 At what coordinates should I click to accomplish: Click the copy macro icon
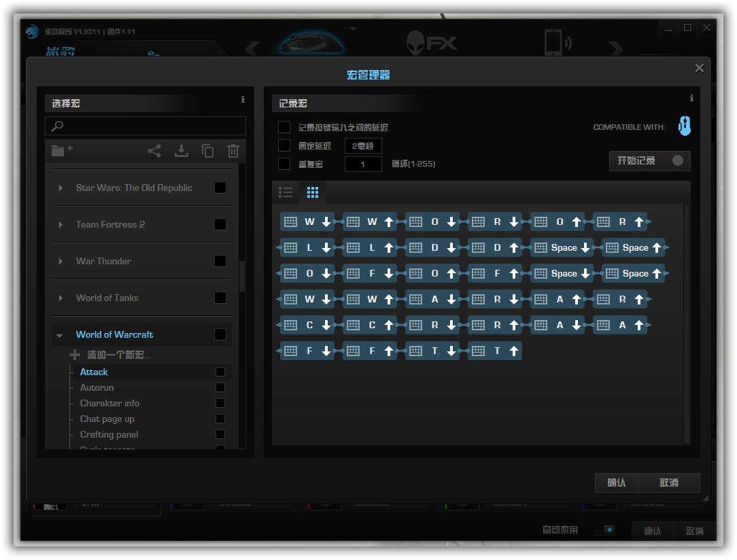pyautogui.click(x=207, y=151)
